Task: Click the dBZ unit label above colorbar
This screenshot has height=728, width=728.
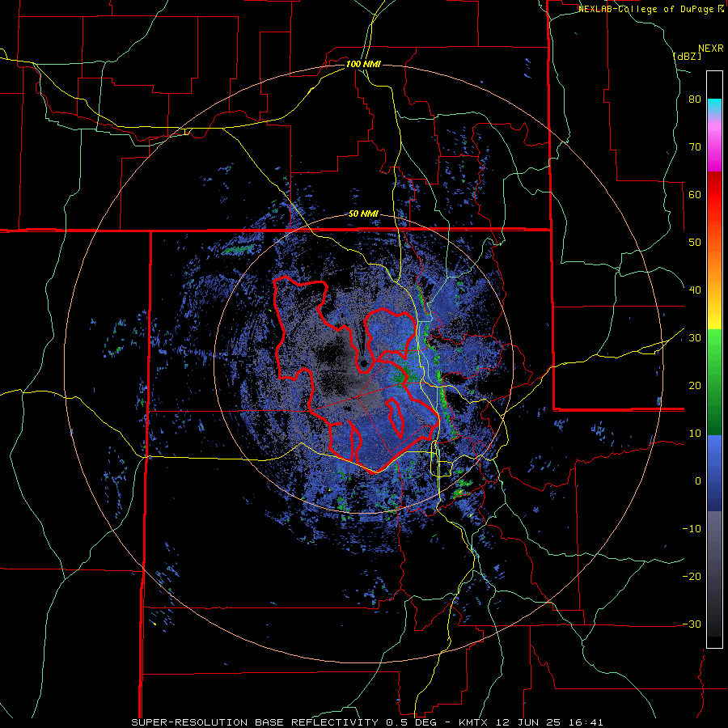Action: coord(687,56)
